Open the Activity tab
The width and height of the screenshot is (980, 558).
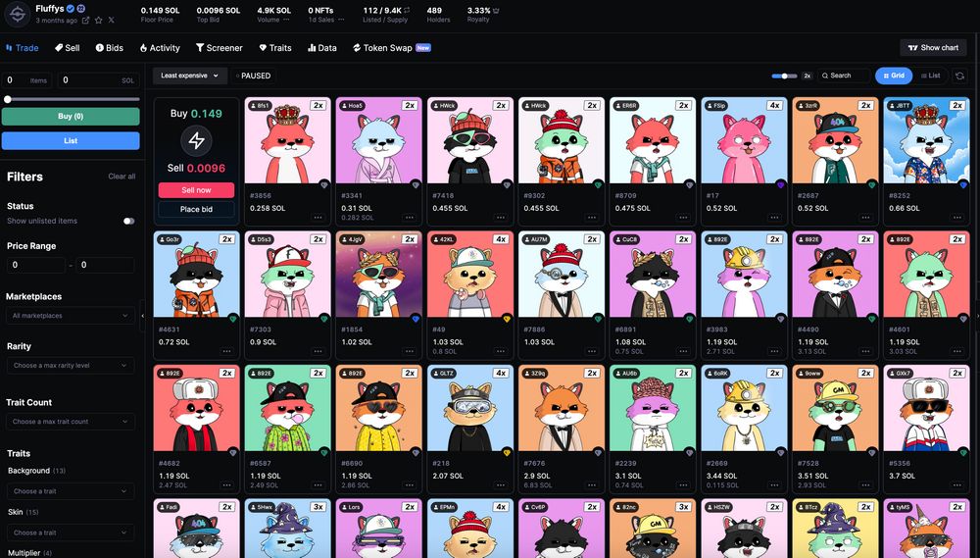pyautogui.click(x=160, y=47)
